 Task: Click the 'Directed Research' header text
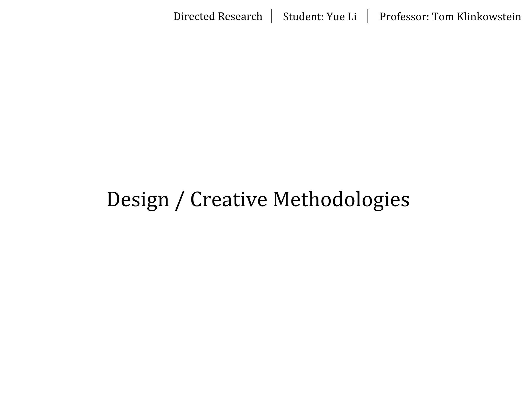pos(218,17)
